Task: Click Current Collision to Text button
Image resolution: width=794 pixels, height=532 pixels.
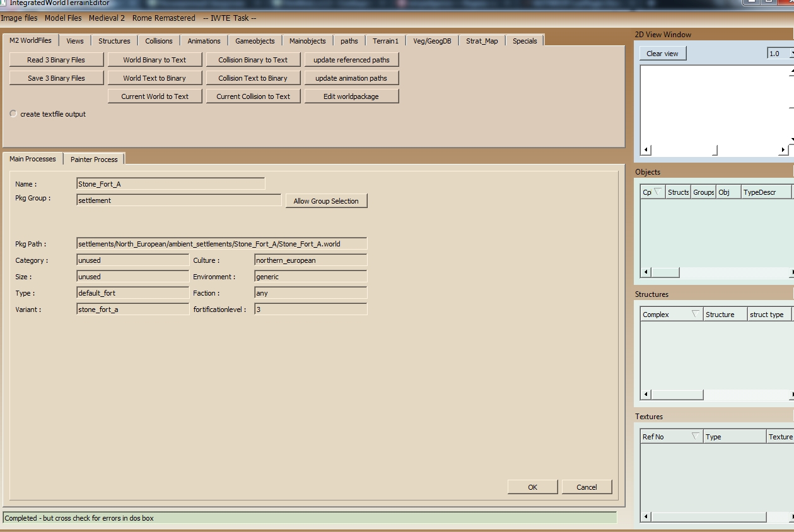Action: pos(253,96)
